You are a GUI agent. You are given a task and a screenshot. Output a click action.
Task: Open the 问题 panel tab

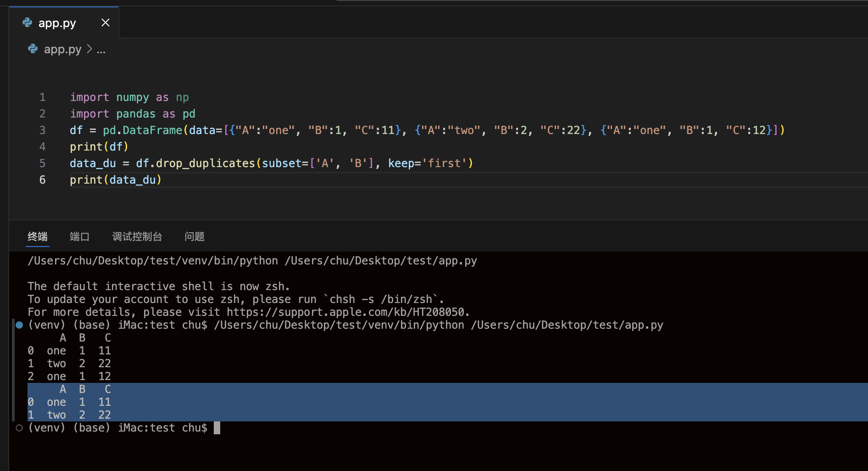[x=195, y=236]
